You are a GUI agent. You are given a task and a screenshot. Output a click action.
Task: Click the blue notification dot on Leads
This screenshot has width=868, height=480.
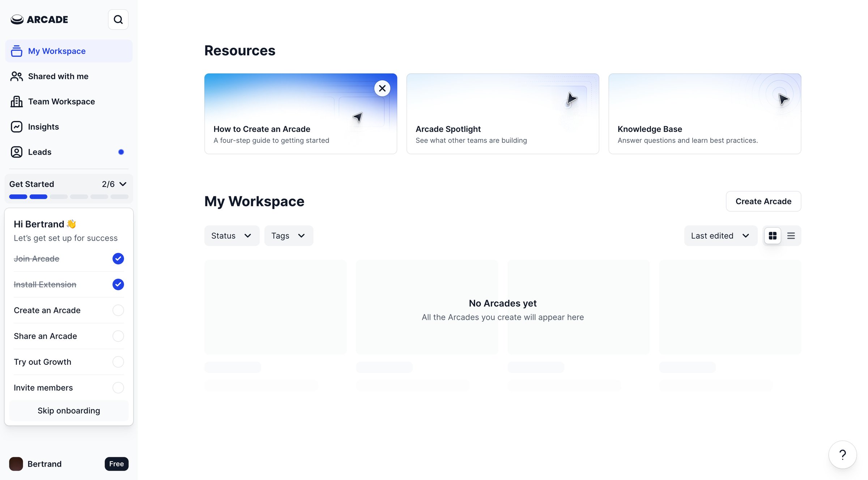pyautogui.click(x=121, y=152)
